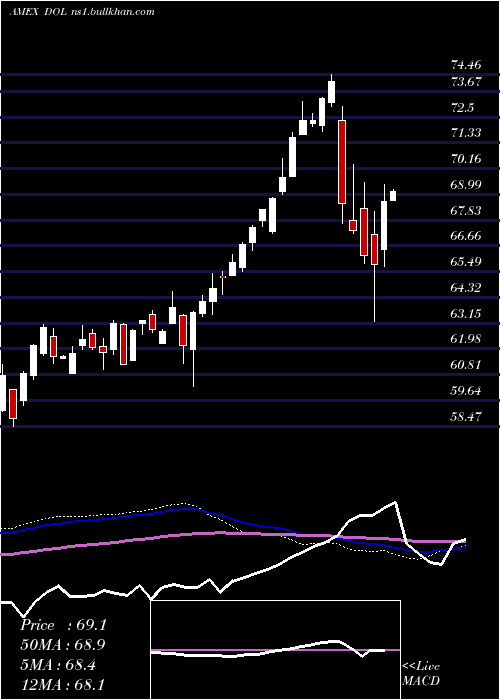500x700 pixels.
Task: Click the 59.64 price axis label
Action: tap(466, 391)
